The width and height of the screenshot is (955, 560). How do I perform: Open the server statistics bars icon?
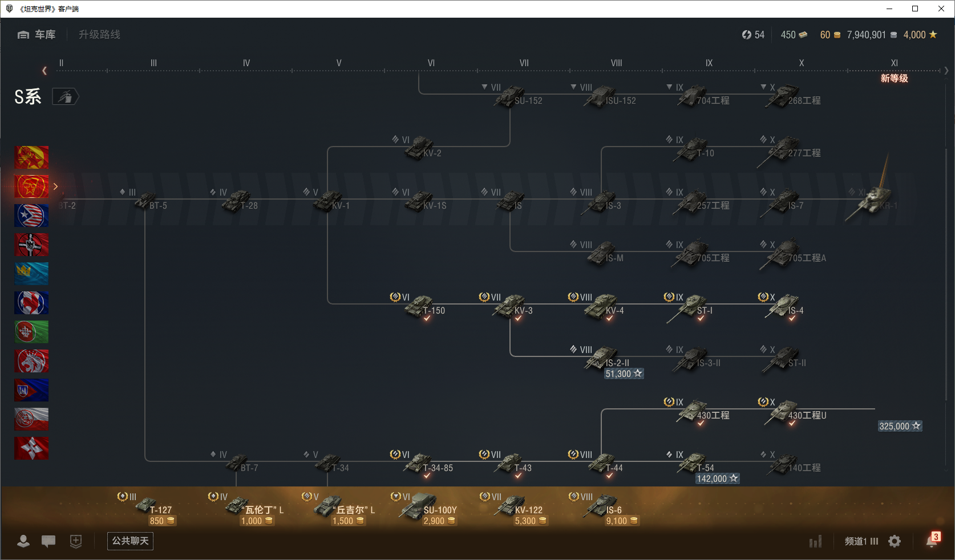tap(816, 541)
